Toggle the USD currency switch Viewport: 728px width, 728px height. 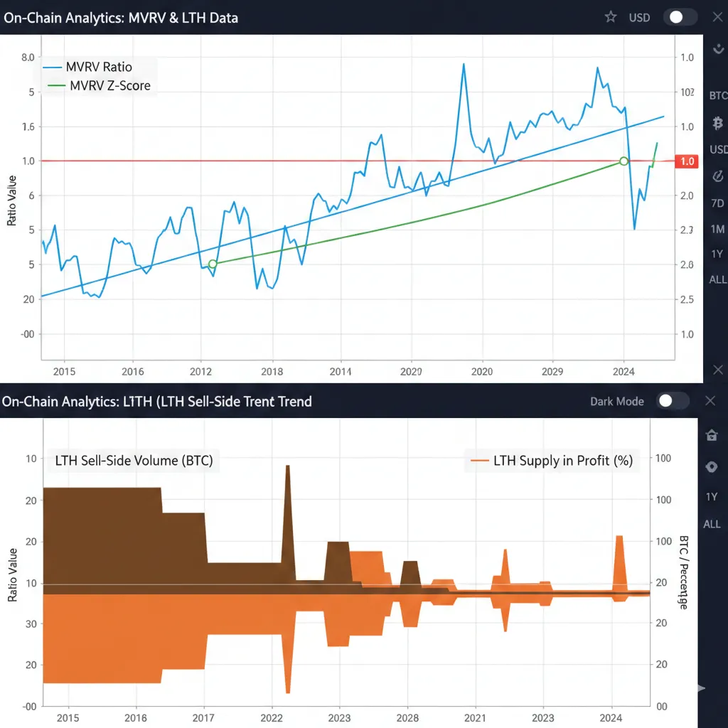[680, 17]
